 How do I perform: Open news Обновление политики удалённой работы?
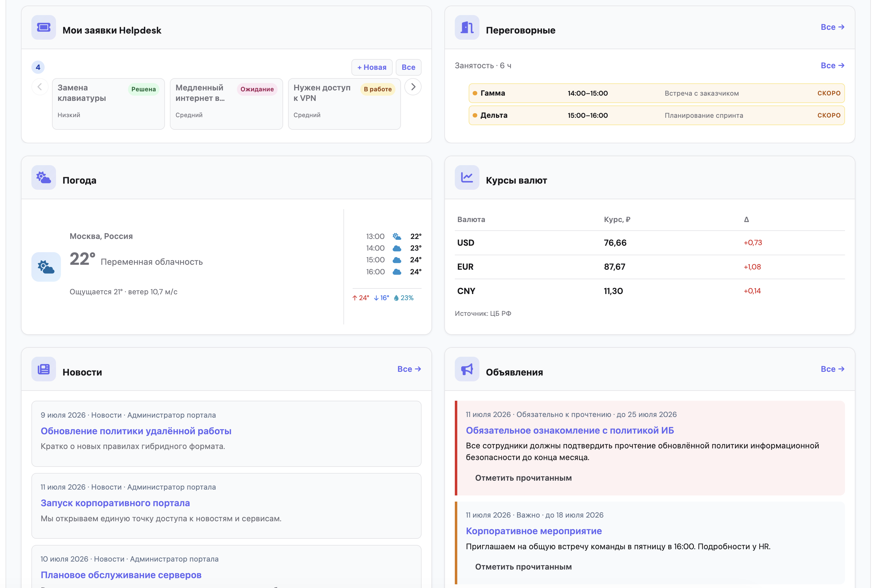pyautogui.click(x=136, y=431)
